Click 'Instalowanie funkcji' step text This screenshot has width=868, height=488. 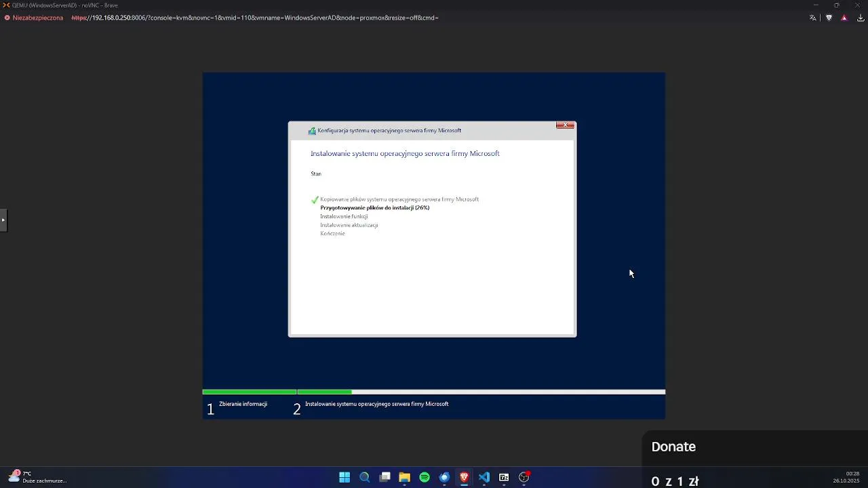click(344, 216)
